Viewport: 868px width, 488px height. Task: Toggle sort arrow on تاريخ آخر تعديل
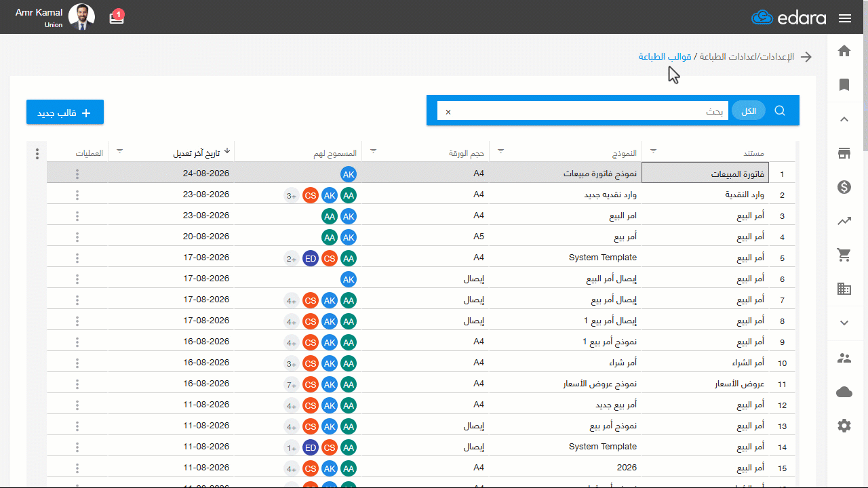pos(227,151)
